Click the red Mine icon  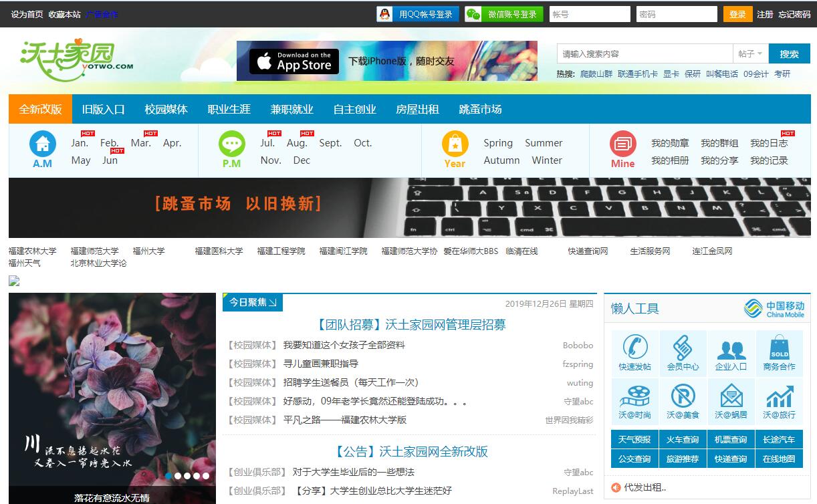622,144
